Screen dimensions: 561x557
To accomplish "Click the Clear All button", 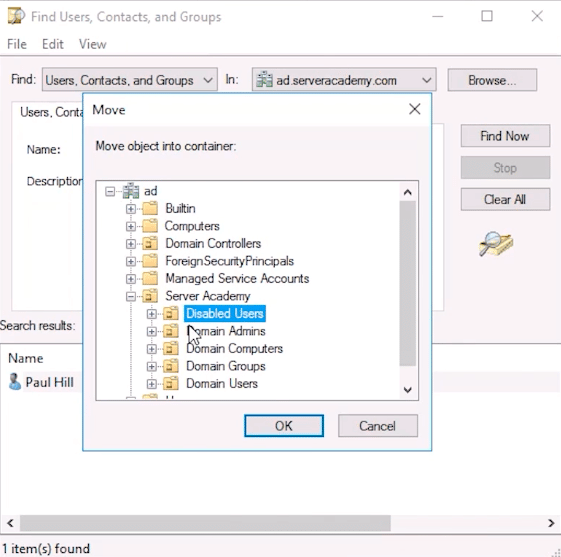I will click(x=505, y=199).
